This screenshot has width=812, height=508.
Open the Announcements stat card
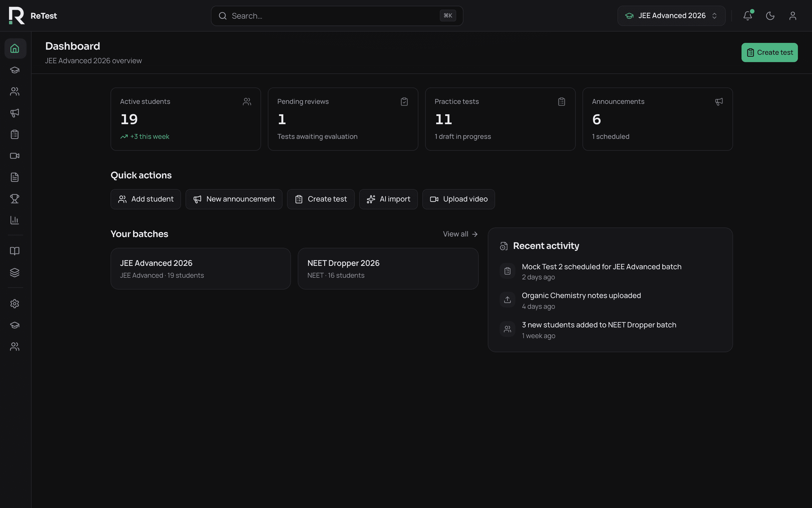pos(658,119)
